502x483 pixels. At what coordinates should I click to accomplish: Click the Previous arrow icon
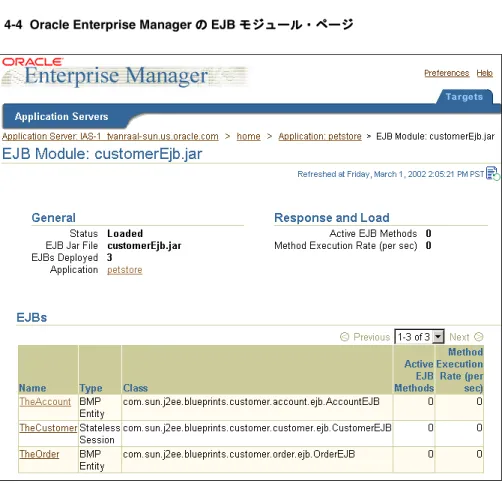pos(344,337)
